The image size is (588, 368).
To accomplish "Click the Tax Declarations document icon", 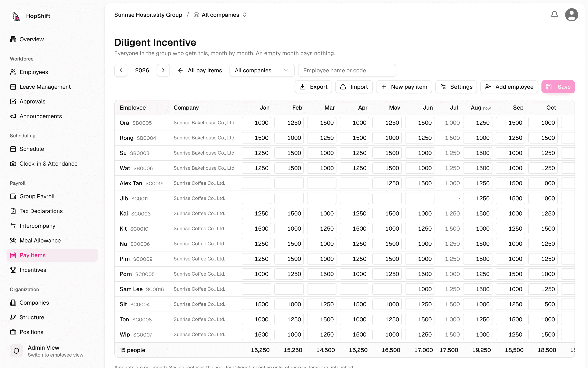I will (x=13, y=211).
